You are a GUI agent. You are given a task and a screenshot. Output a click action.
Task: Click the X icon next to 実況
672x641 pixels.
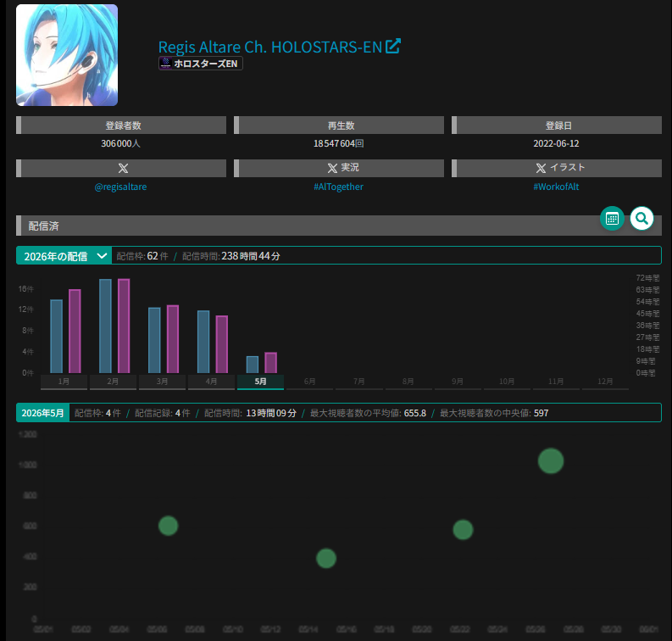(332, 168)
